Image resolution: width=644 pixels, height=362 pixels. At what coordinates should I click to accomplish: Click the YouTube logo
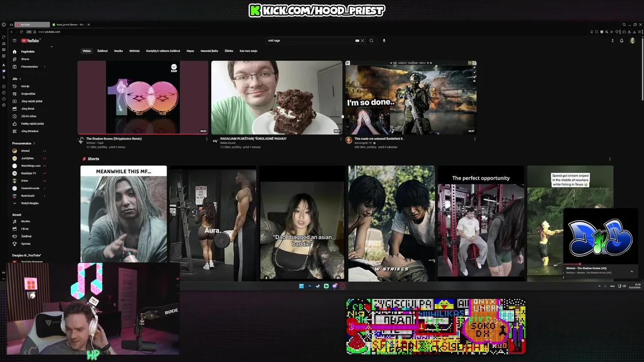tap(30, 41)
